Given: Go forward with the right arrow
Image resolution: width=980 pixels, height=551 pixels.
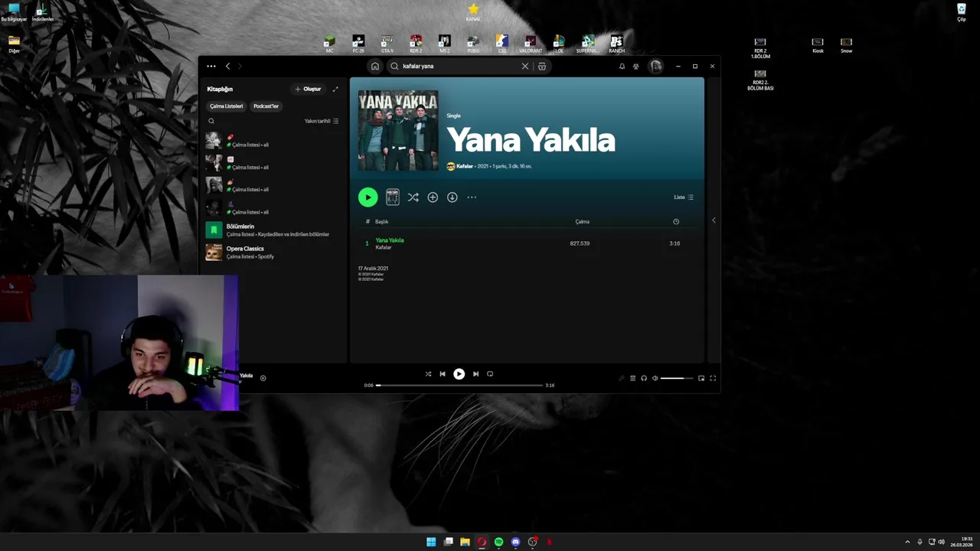Looking at the screenshot, I should click(x=240, y=66).
